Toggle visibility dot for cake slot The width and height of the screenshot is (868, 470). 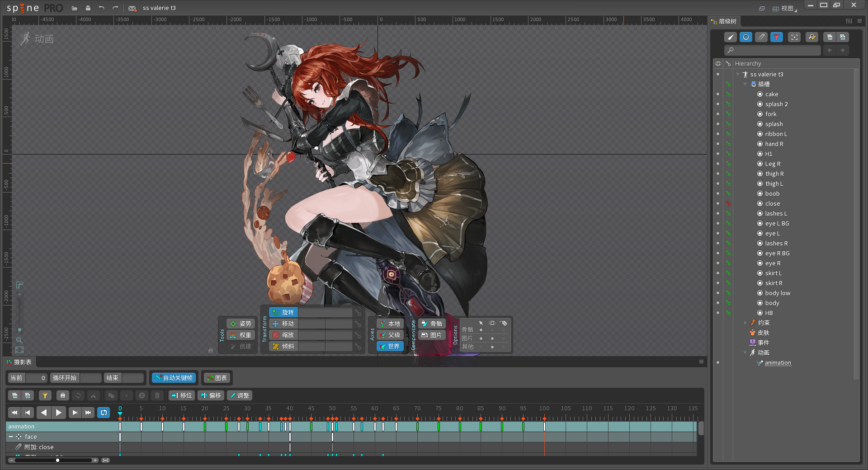pos(718,94)
